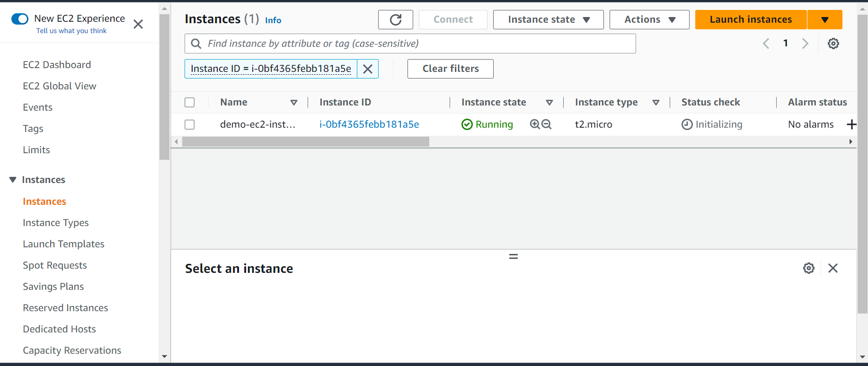Viewport: 868px width, 366px height.
Task: Sort by the Name column arrow
Action: tap(294, 103)
